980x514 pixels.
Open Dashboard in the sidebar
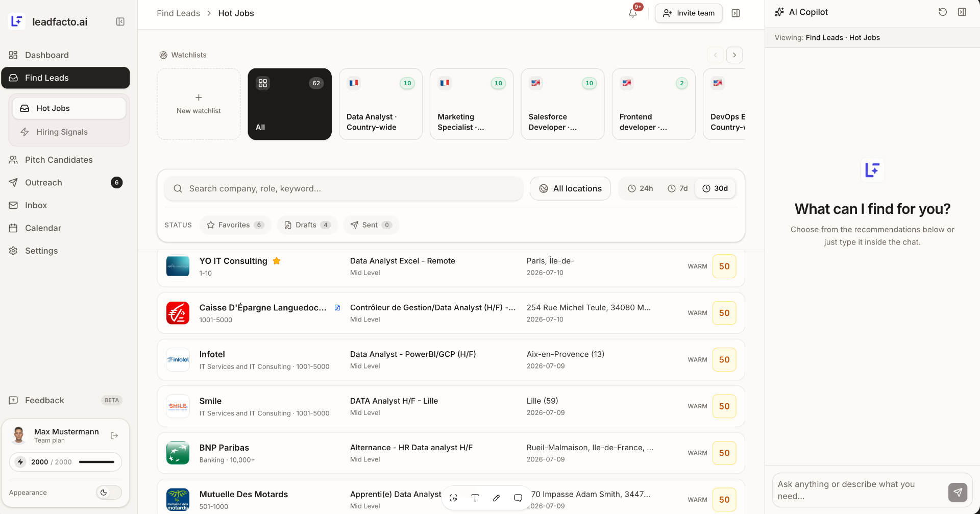65,55
